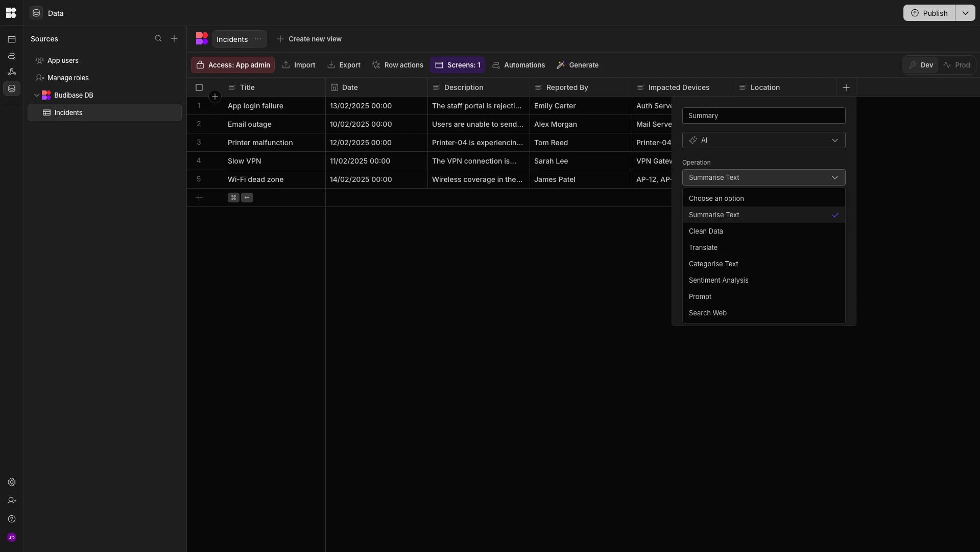Open the Automations section in the left rail

[x=12, y=56]
